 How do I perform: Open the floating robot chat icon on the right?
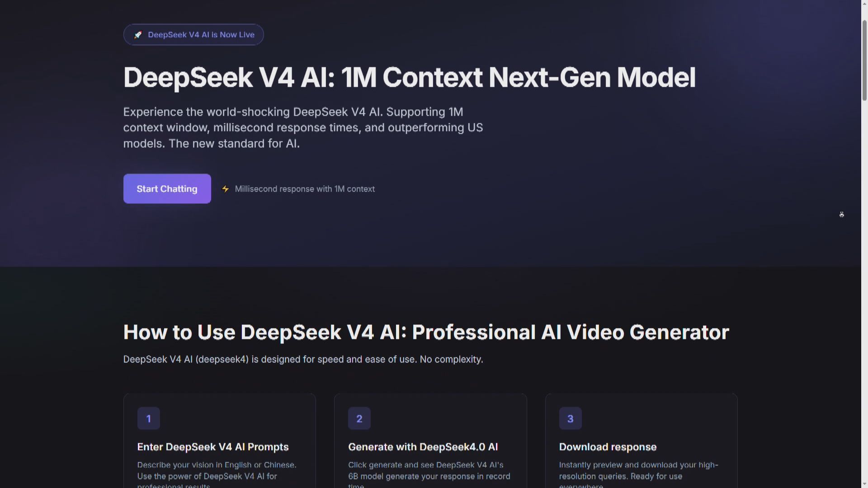click(842, 214)
